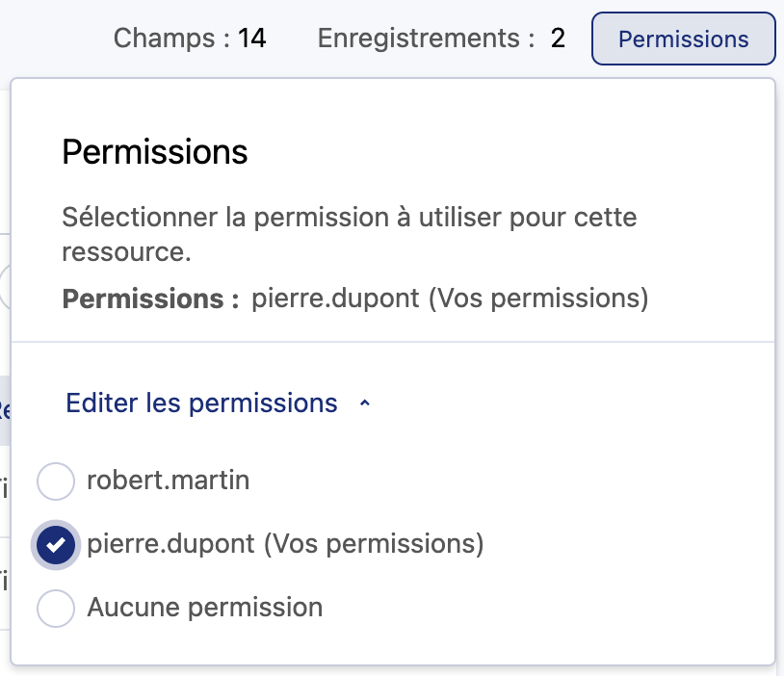
Task: Click the "Enregistrements :" label
Action: coord(426,39)
